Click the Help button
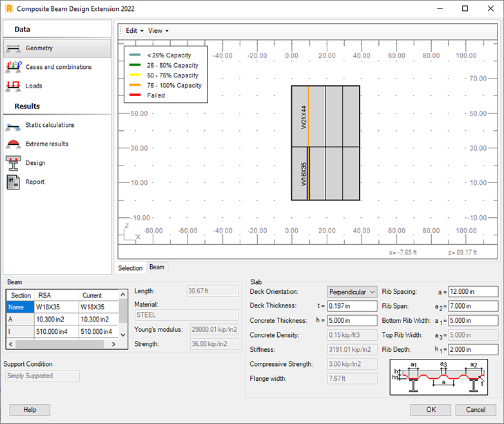The height and width of the screenshot is (424, 504). 30,410
